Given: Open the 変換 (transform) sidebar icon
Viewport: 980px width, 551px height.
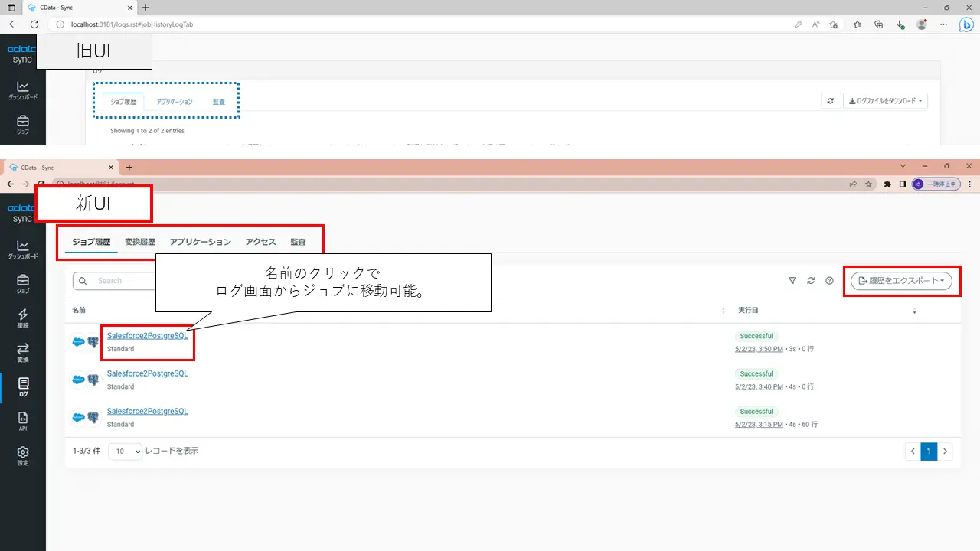Looking at the screenshot, I should [23, 353].
